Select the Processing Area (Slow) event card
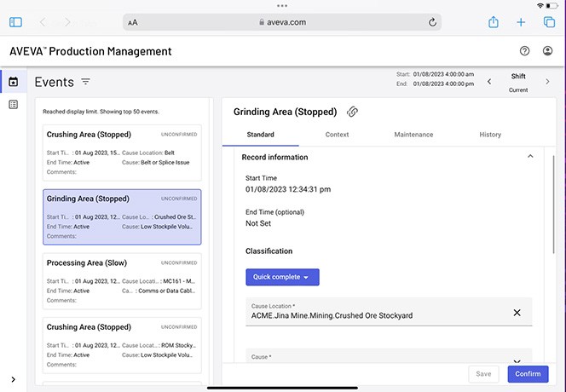This screenshot has height=392, width=566. tap(122, 281)
